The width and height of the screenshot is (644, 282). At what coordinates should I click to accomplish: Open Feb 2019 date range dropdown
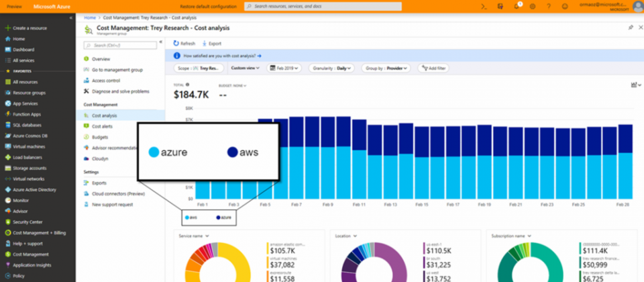[x=284, y=68]
